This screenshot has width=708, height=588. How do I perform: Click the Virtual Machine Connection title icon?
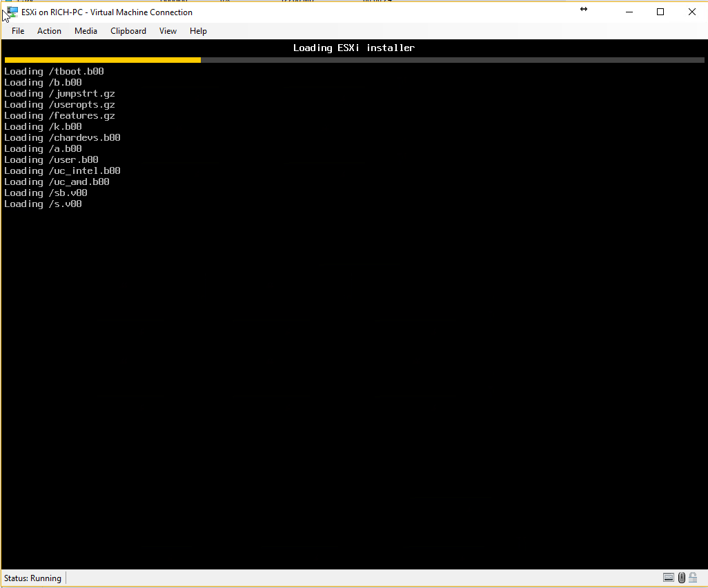click(x=12, y=12)
